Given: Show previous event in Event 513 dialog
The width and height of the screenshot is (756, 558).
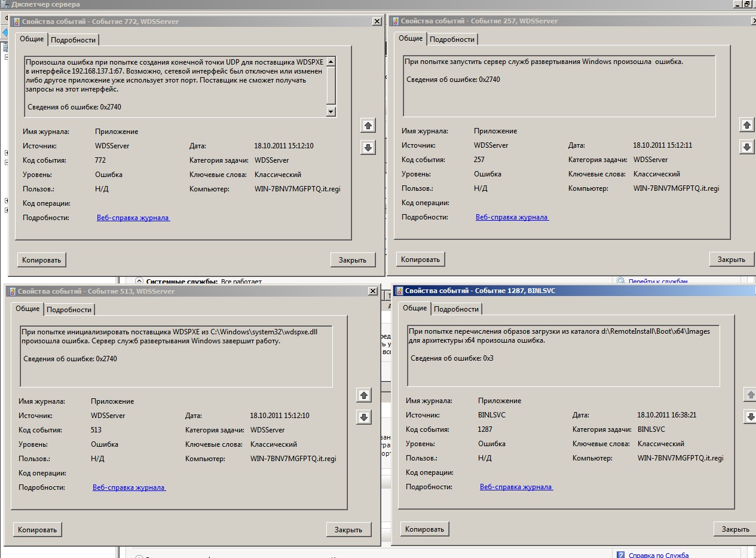Looking at the screenshot, I should coord(364,395).
